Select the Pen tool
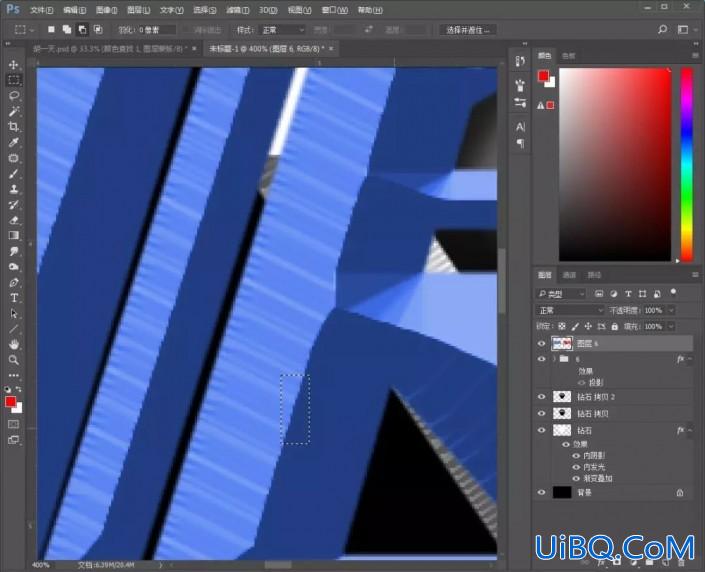 pos(13,282)
